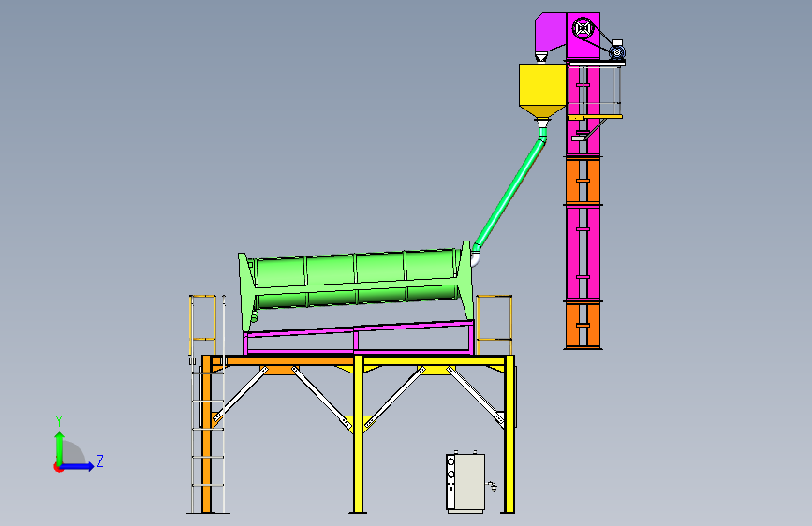Select the yellow right support column
The width and height of the screenshot is (812, 526).
click(x=509, y=434)
